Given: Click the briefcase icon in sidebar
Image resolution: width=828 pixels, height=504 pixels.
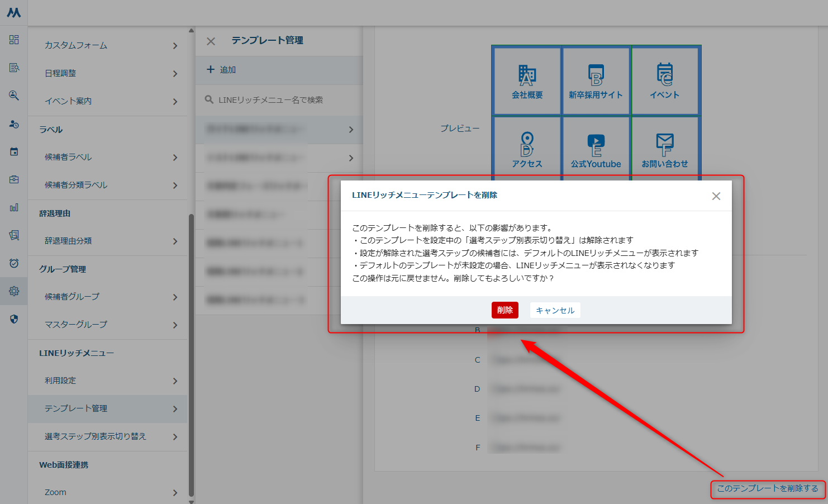Looking at the screenshot, I should (14, 179).
